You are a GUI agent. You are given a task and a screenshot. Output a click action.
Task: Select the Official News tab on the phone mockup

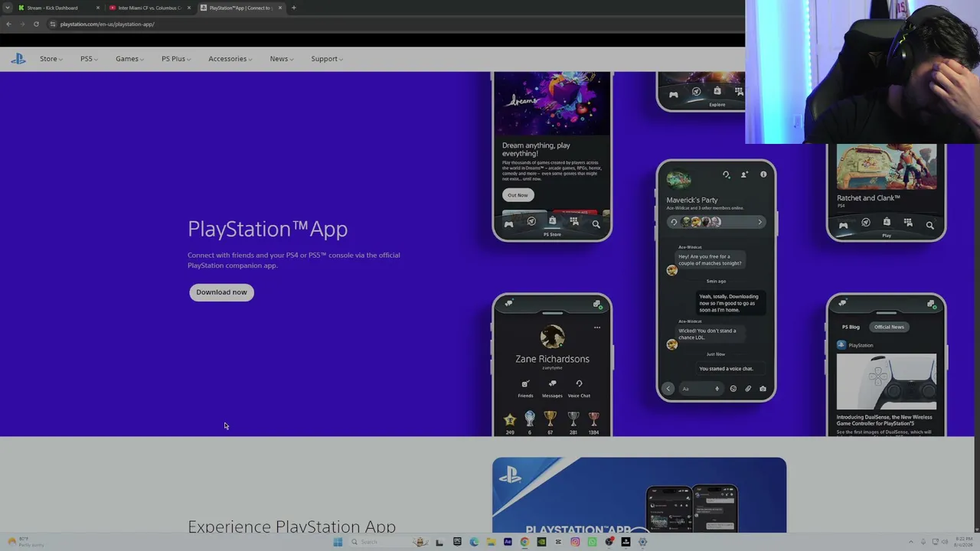(889, 327)
